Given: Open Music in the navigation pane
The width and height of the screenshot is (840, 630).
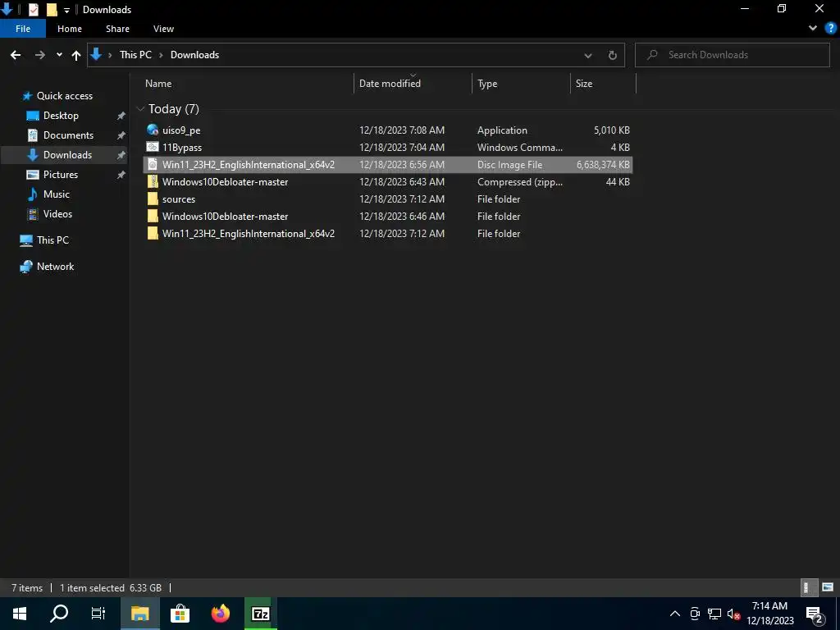Looking at the screenshot, I should [x=57, y=194].
